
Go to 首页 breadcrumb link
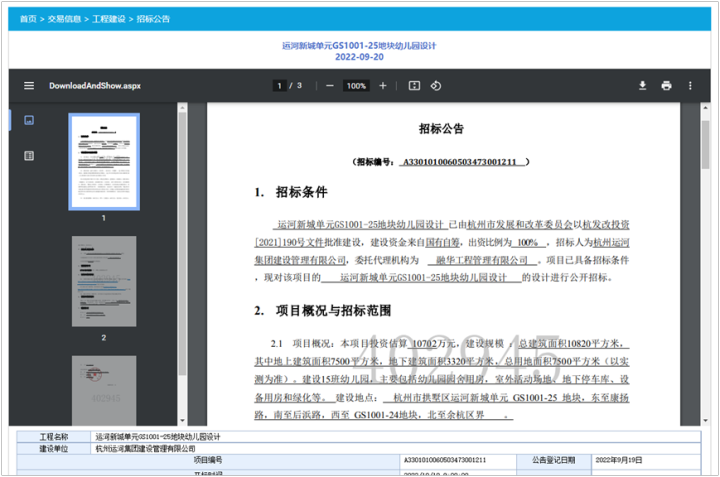point(28,19)
